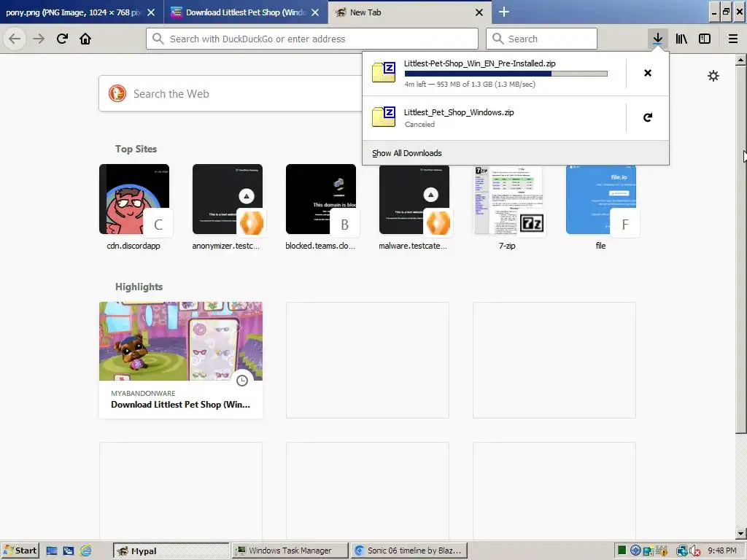Click the switch windows quick launch icon
The image size is (747, 560).
tap(69, 551)
